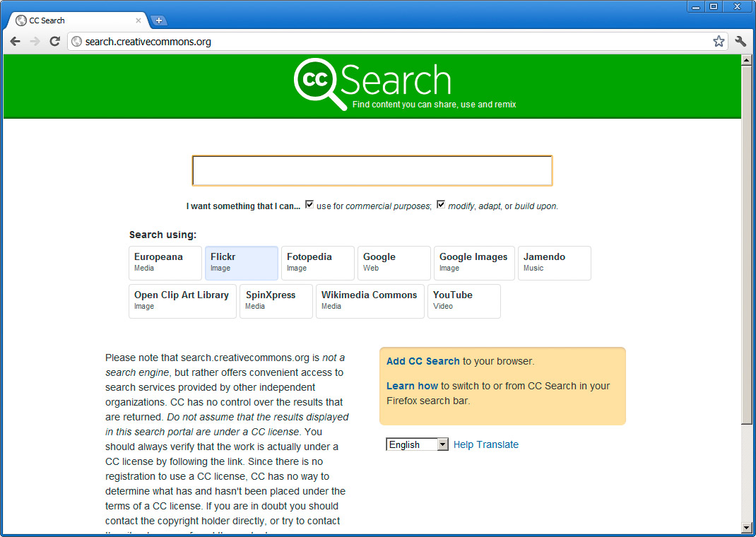Image resolution: width=756 pixels, height=537 pixels.
Task: Close the CC Search tab
Action: [138, 20]
